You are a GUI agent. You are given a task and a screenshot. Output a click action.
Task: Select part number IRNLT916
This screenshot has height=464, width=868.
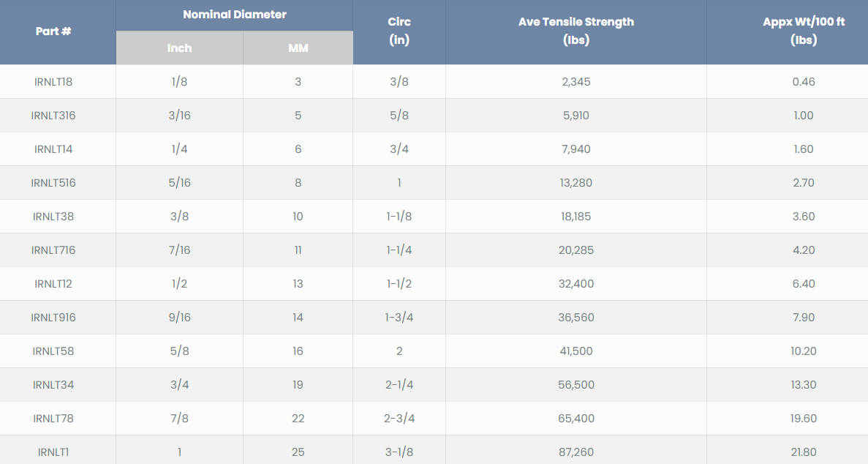pyautogui.click(x=53, y=318)
